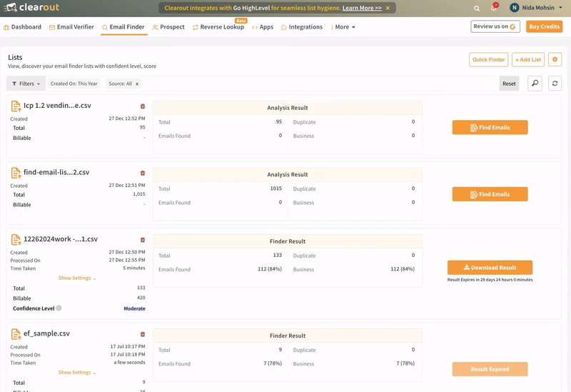The width and height of the screenshot is (571, 392).
Task: Delete the 12262024work -...1.csv list
Action: [143, 240]
